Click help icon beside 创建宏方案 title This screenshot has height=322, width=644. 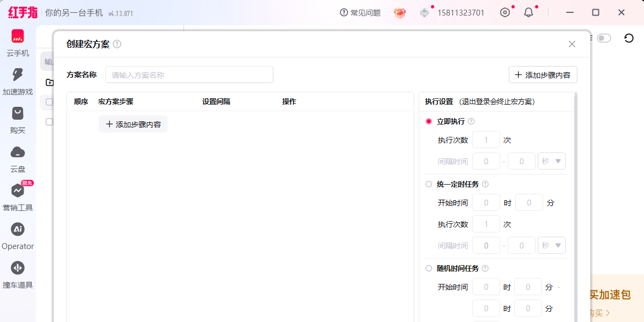[117, 44]
